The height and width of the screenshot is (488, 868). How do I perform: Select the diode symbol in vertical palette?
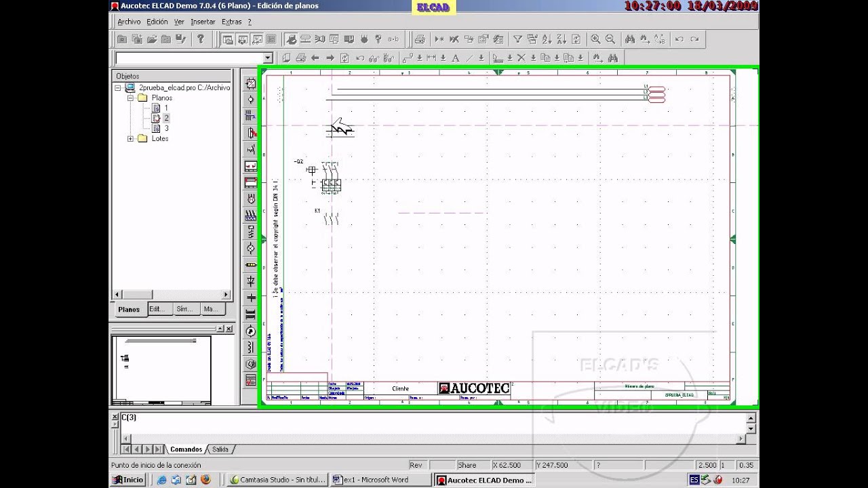coord(251,281)
